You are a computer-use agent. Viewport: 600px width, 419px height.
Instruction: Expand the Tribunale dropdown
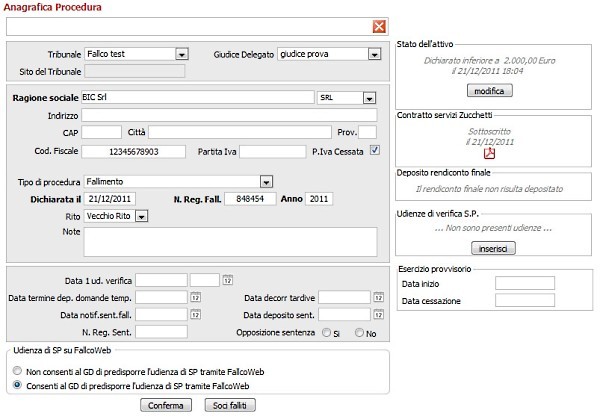(181, 54)
